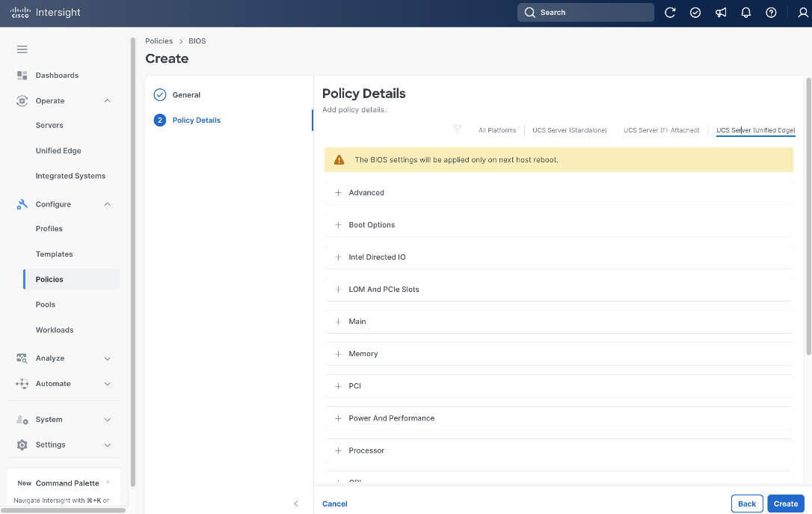Viewport: 812px width, 514px height.
Task: Open the announcements megaphone icon
Action: click(x=721, y=13)
